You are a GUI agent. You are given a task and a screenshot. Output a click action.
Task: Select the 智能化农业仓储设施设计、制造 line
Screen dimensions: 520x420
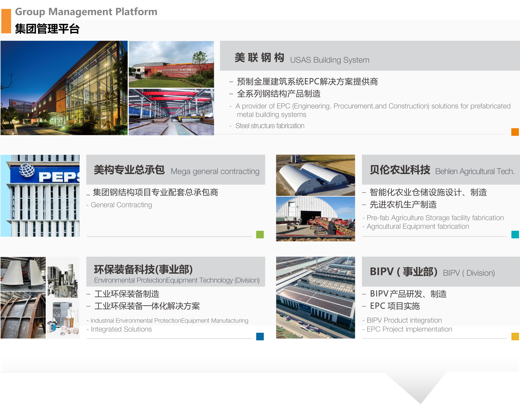428,192
